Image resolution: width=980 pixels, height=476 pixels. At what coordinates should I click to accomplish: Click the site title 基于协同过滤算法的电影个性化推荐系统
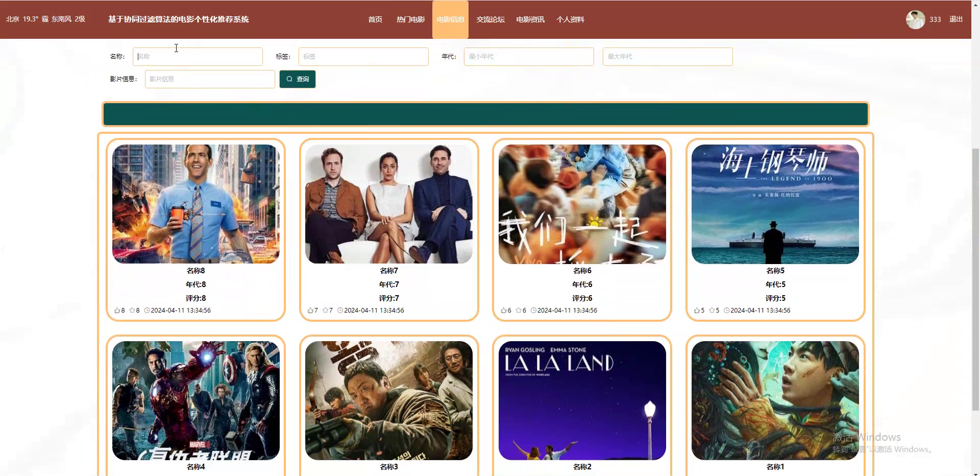(179, 19)
